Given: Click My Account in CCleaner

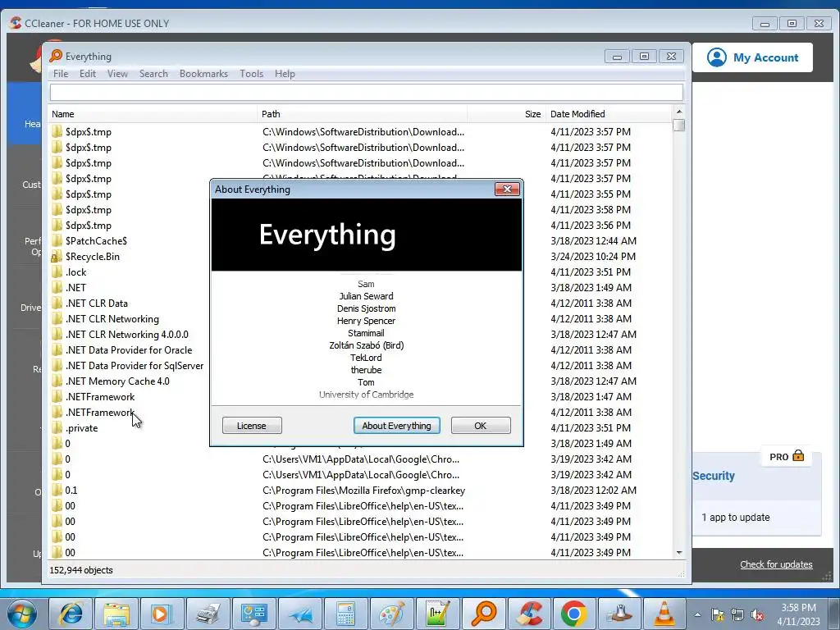Looking at the screenshot, I should pos(752,57).
